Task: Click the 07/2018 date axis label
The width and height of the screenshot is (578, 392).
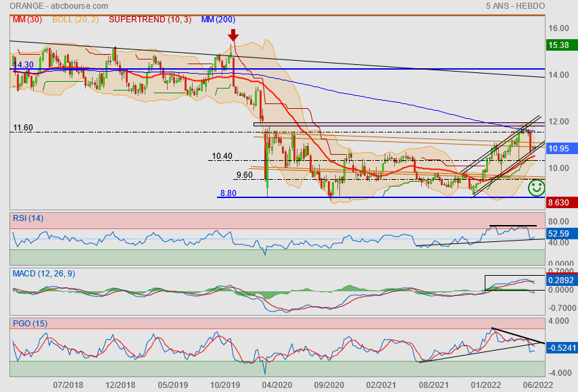Action: [68, 385]
